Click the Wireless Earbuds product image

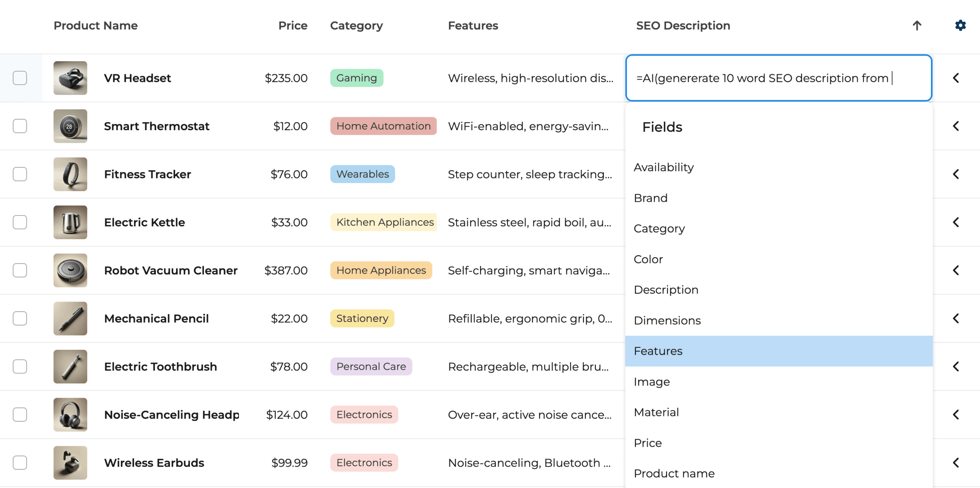pyautogui.click(x=70, y=463)
